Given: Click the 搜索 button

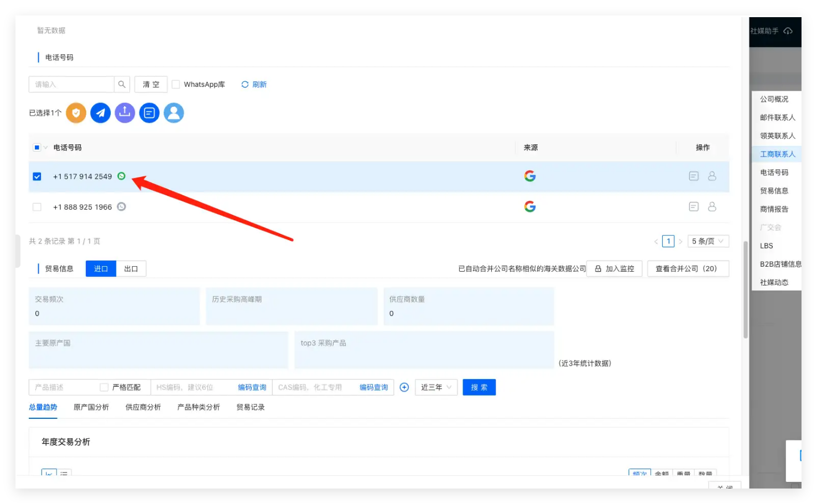Looking at the screenshot, I should click(479, 387).
